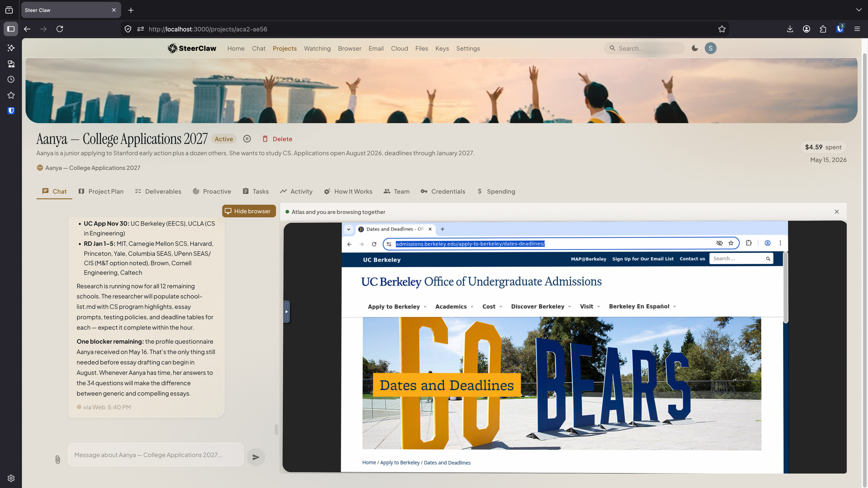Go back with browser back arrow
This screenshot has height=488, width=868.
pyautogui.click(x=27, y=29)
